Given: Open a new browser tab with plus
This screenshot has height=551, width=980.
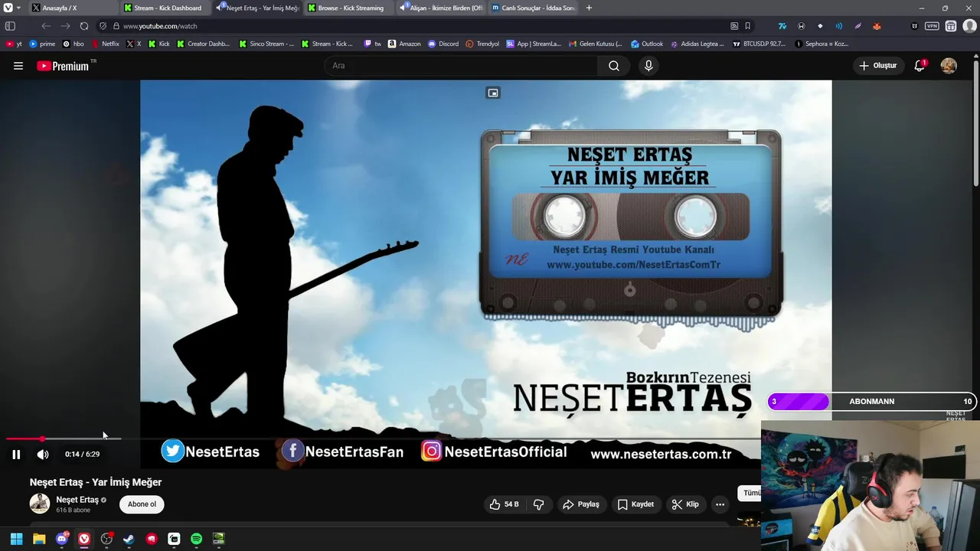Looking at the screenshot, I should (589, 8).
